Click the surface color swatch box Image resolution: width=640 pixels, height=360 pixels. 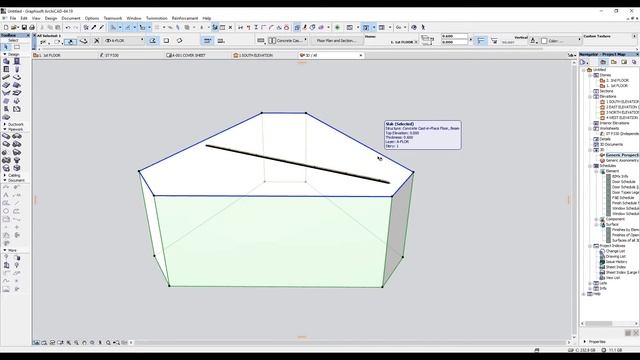[x=544, y=41]
